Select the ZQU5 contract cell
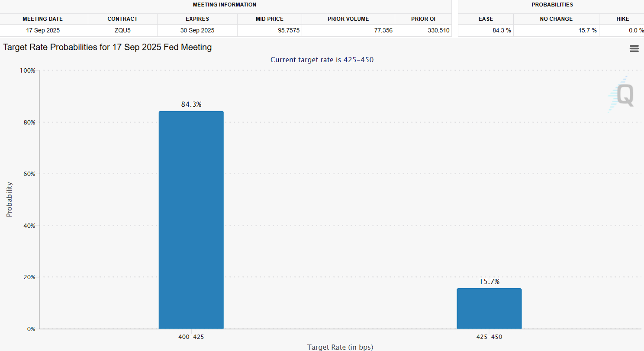This screenshot has height=351, width=644. (x=122, y=30)
